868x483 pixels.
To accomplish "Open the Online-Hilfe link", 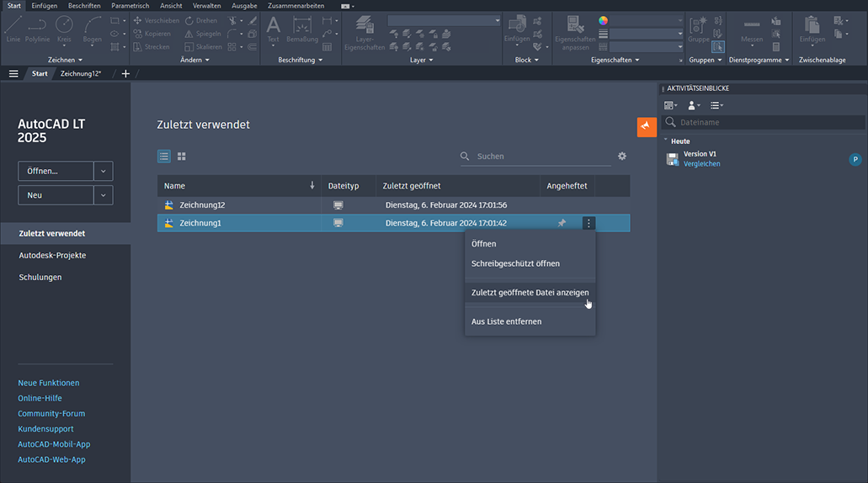I will [x=40, y=398].
